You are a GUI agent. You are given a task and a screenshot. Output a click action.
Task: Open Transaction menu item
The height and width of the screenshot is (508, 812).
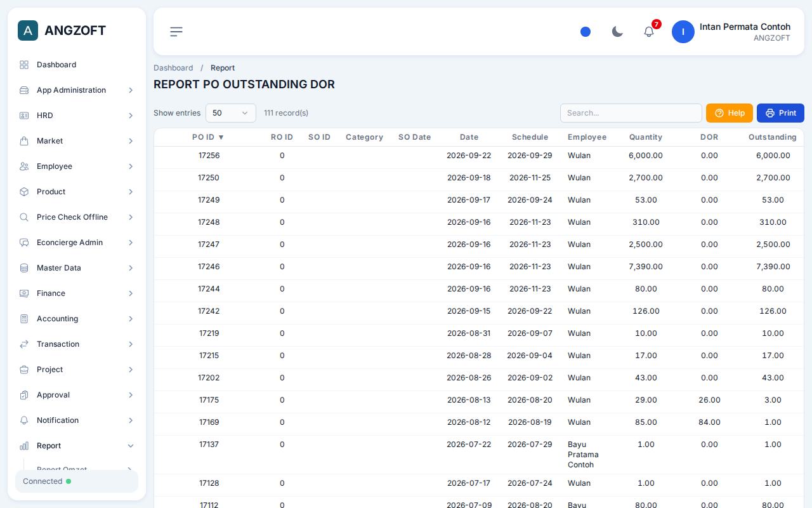pos(77,344)
